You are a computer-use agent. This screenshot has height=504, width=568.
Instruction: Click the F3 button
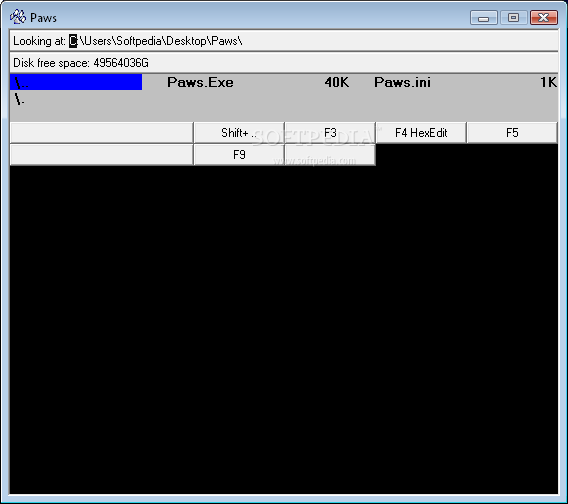(330, 133)
